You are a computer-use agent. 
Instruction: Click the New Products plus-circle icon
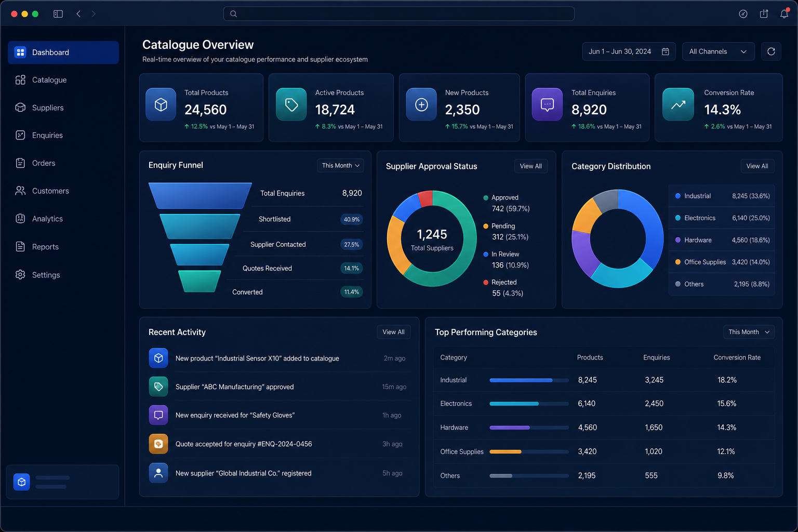click(x=421, y=104)
